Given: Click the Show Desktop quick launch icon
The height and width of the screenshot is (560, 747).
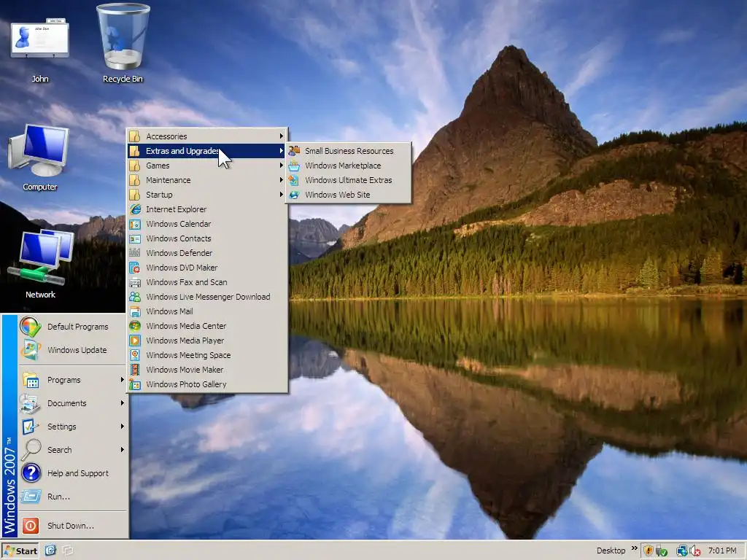Looking at the screenshot, I should click(51, 551).
